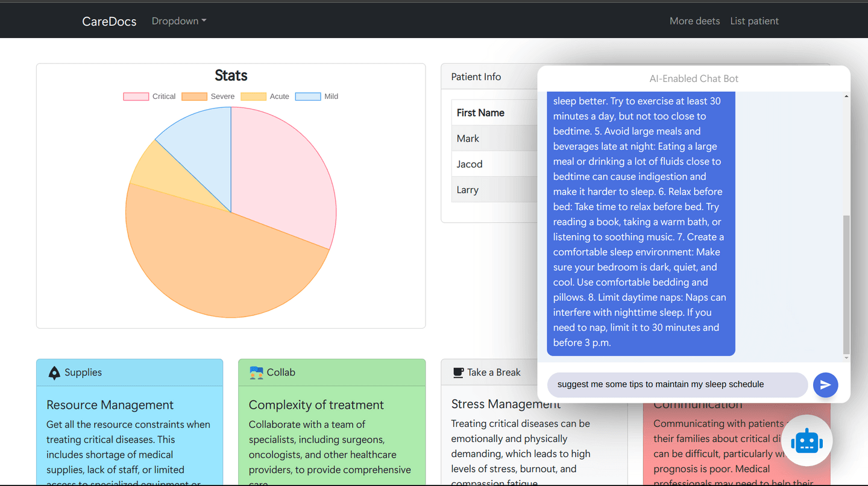Image resolution: width=868 pixels, height=486 pixels.
Task: Click the Patient Info card header
Action: 489,77
